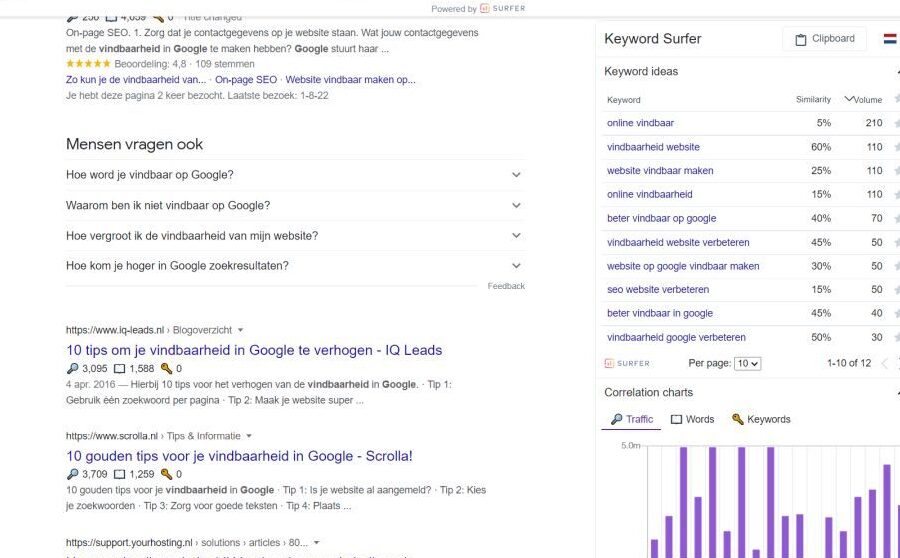This screenshot has width=900, height=558.
Task: Switch to the Words chart tab
Action: pos(693,420)
